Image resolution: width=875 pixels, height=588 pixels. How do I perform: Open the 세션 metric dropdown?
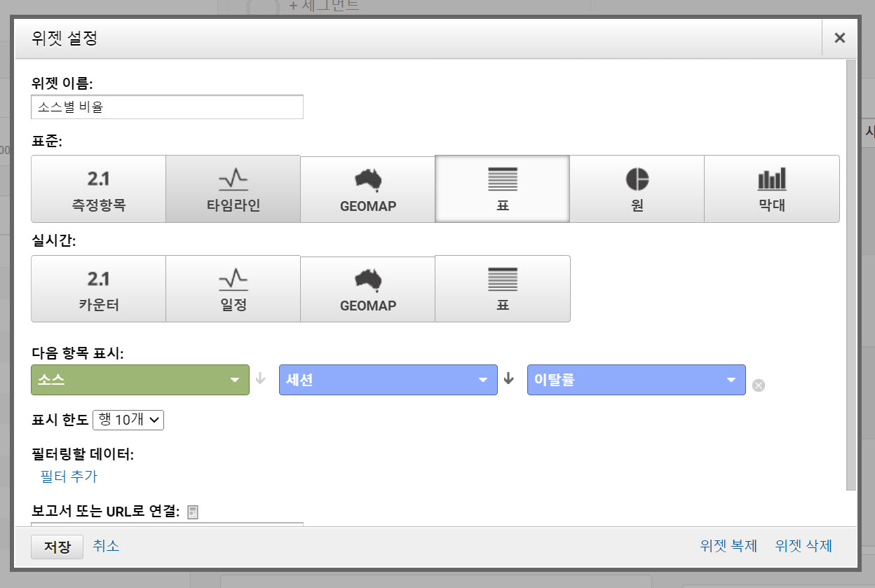coord(388,380)
